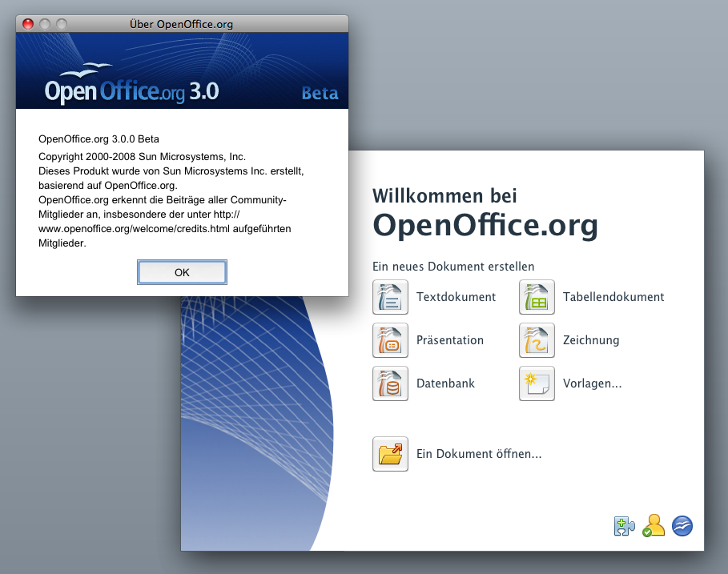Click the 'Ein neues Dokument erstellen' heading
Image resolution: width=728 pixels, height=574 pixels.
[x=453, y=267]
